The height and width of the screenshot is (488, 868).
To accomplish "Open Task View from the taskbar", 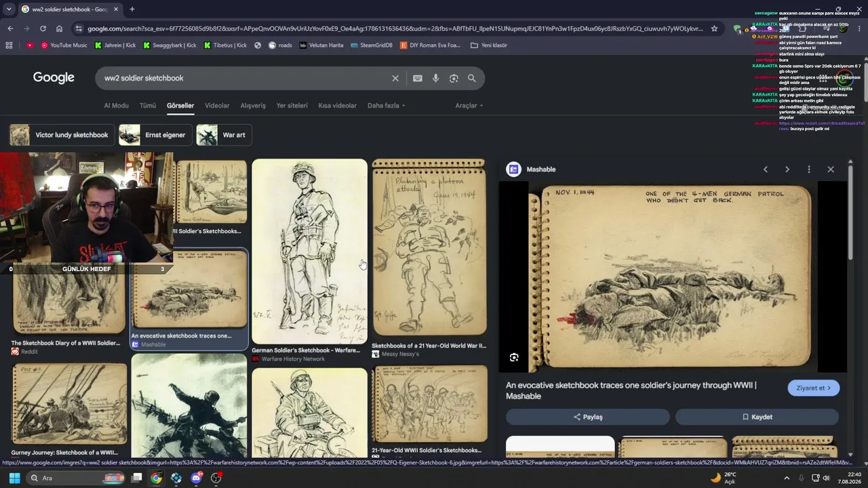I will click(x=136, y=478).
